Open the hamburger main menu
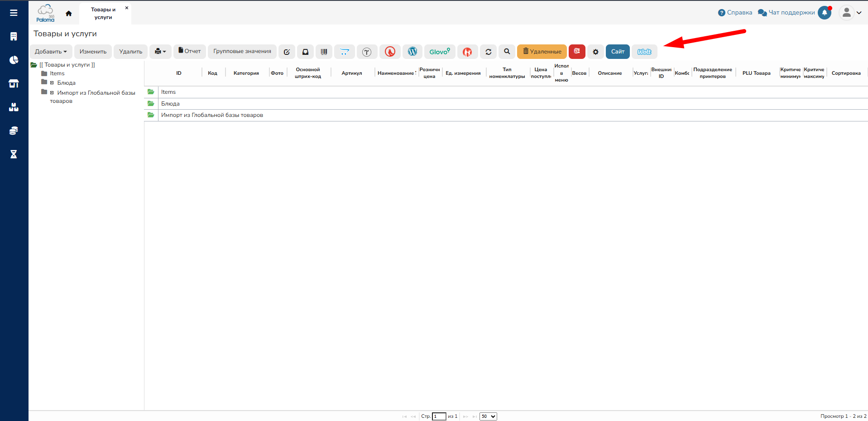The image size is (868, 421). pos(14,13)
